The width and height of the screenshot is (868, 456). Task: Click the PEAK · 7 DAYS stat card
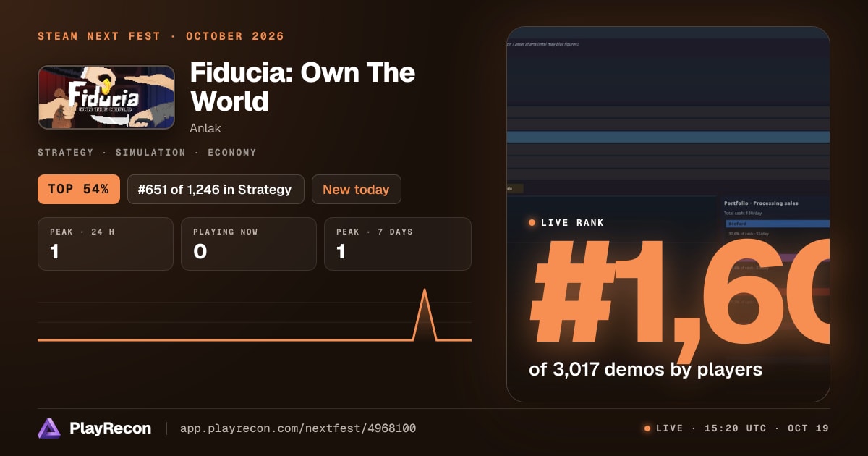pos(398,244)
